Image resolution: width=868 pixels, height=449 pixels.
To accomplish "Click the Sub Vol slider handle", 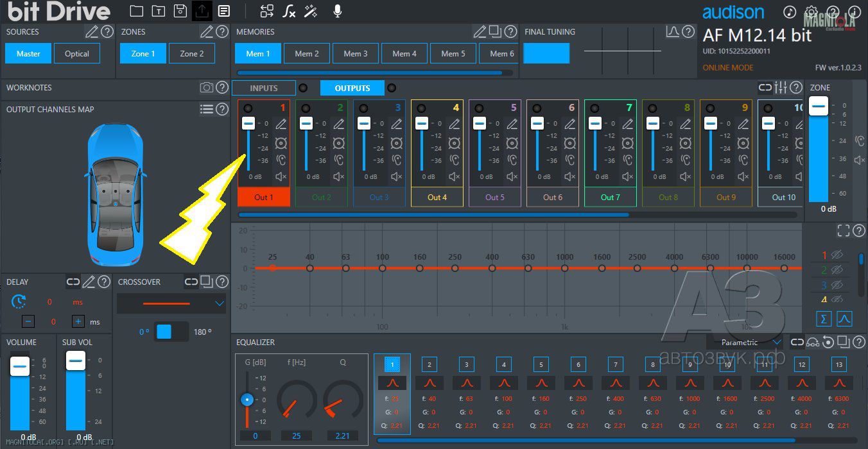I will 76,360.
